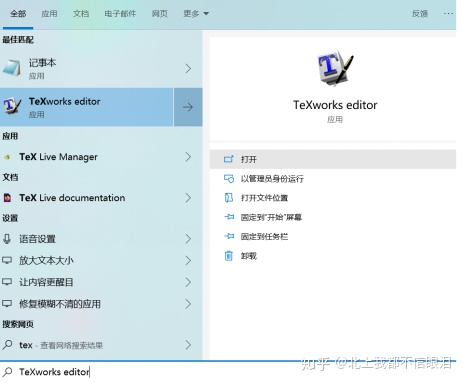Click the display icon beside 让内容更醒目

(7, 282)
